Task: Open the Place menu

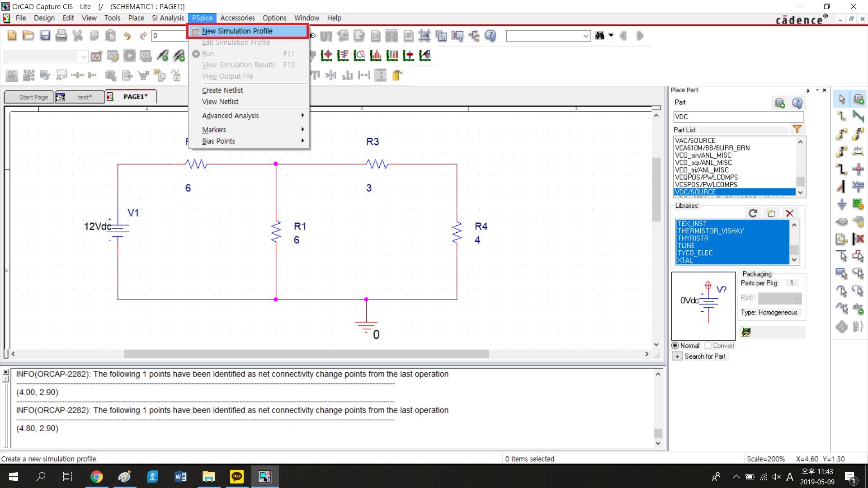Action: pos(136,18)
